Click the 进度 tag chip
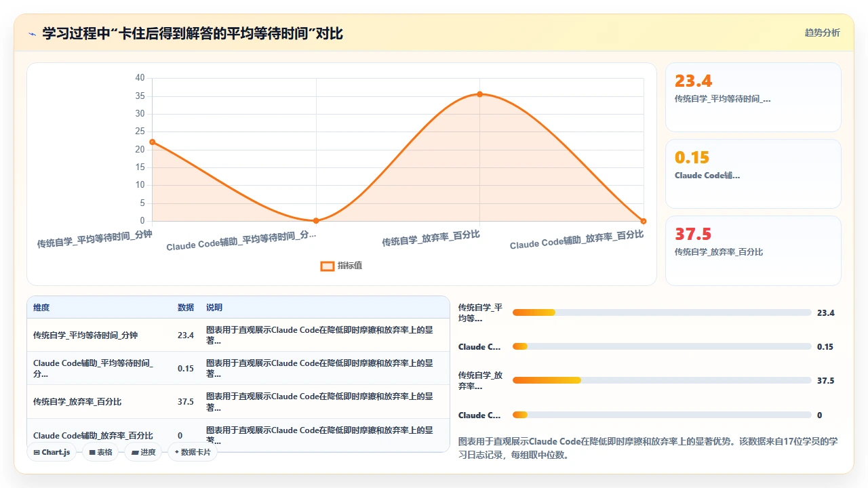The image size is (868, 488). tap(143, 452)
